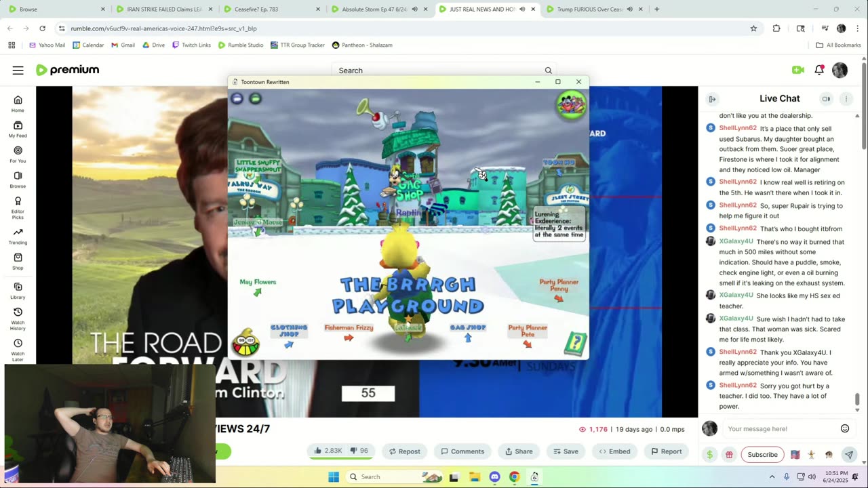Click the taskbar volume icon

[812, 476]
